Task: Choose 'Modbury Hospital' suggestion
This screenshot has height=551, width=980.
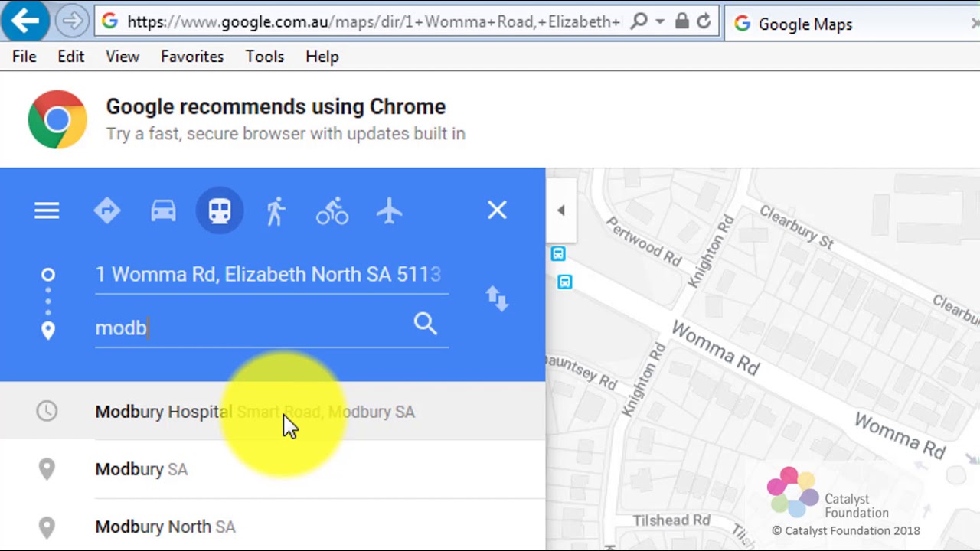Action: pos(273,412)
